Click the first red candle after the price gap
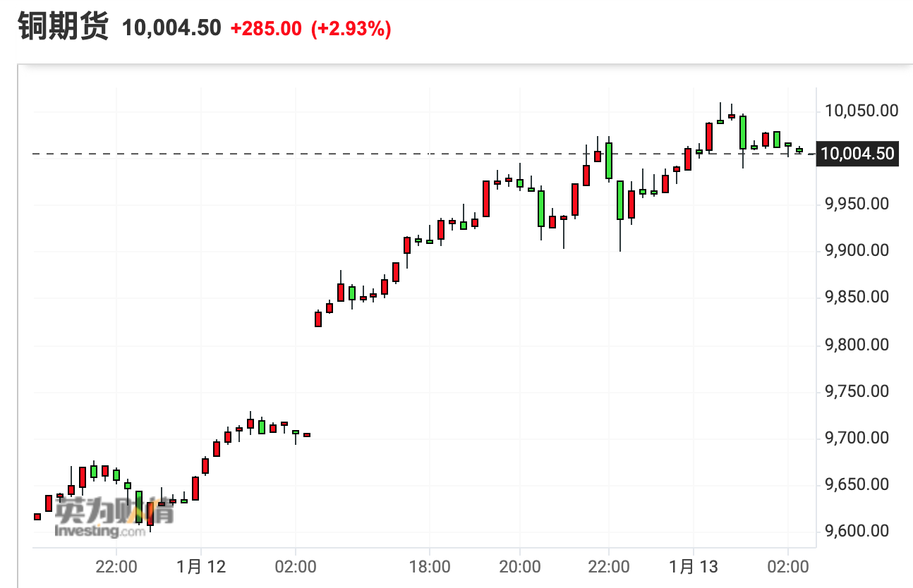 click(x=318, y=319)
